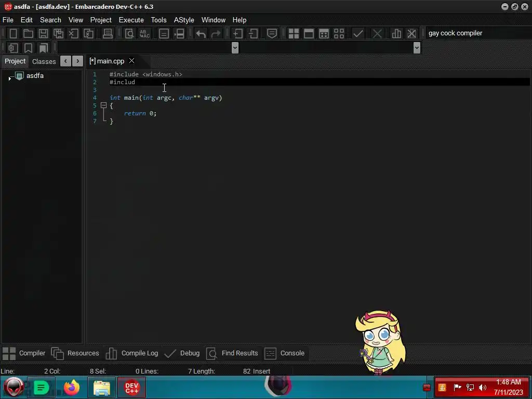This screenshot has width=532, height=399.
Task: Click the Unindent toolbar icon
Action: coord(253,34)
